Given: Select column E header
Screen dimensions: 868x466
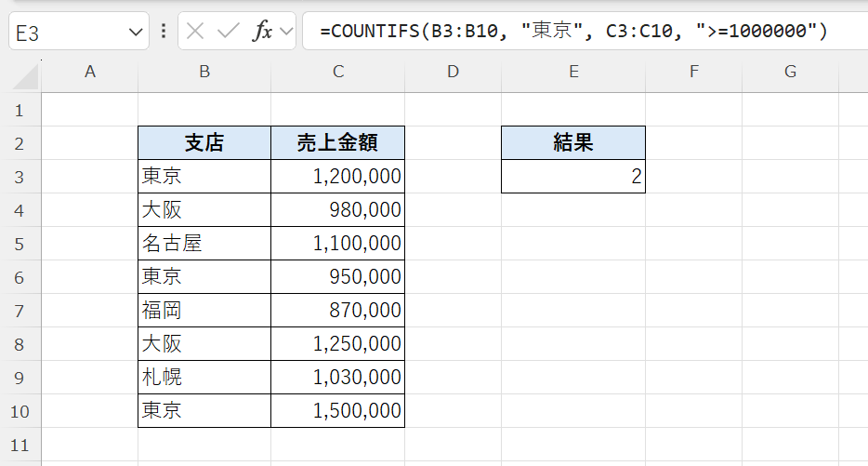Looking at the screenshot, I should (x=572, y=72).
